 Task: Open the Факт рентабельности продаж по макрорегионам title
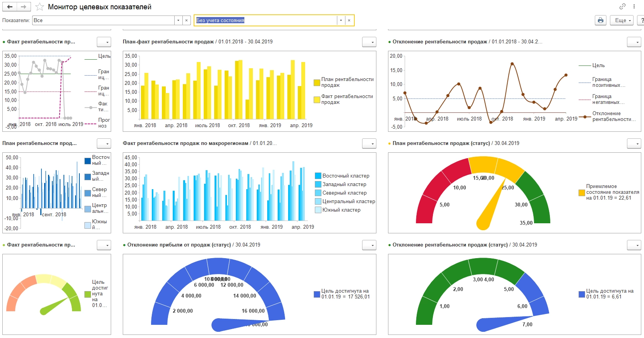(185, 143)
